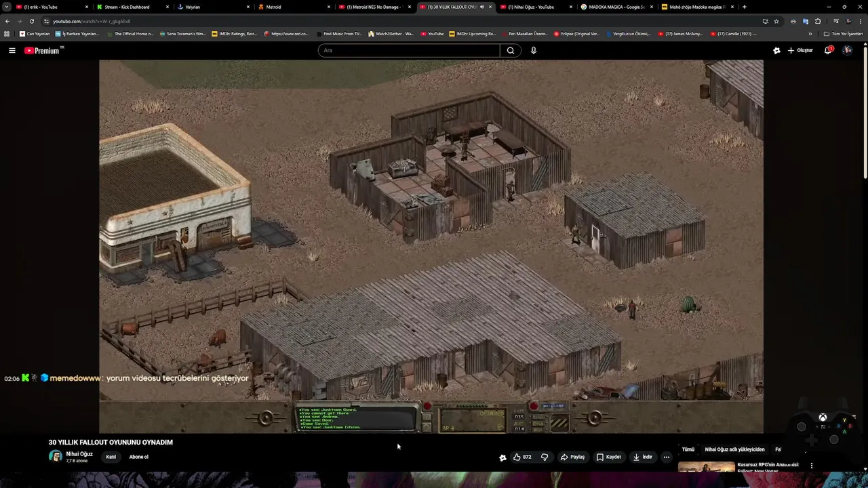Click the Oluştur create button
Image resolution: width=868 pixels, height=488 pixels.
tap(800, 50)
